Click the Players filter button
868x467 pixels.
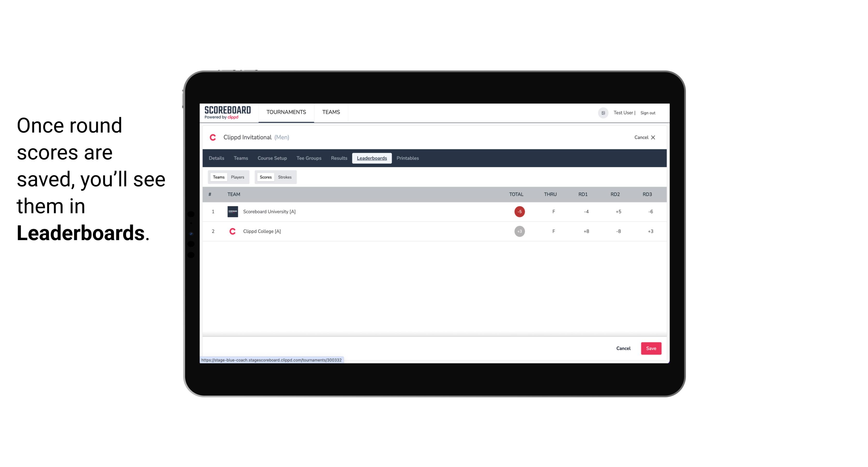pos(238,177)
